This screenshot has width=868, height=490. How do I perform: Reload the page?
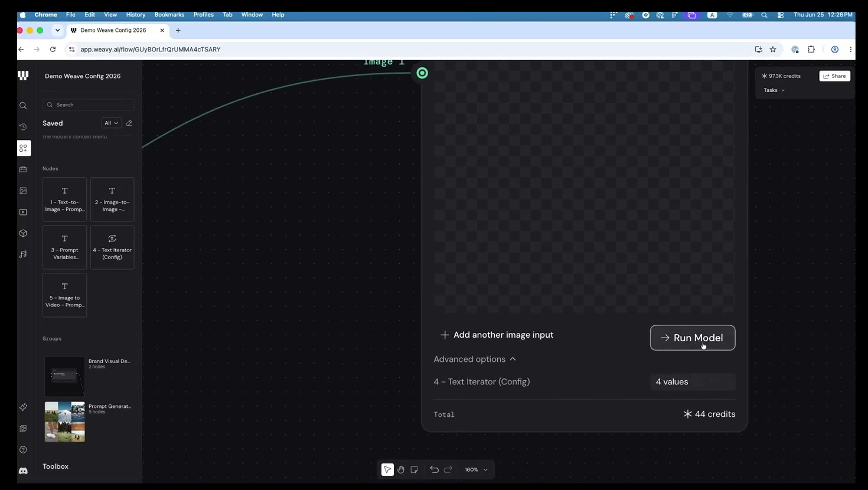click(x=53, y=50)
